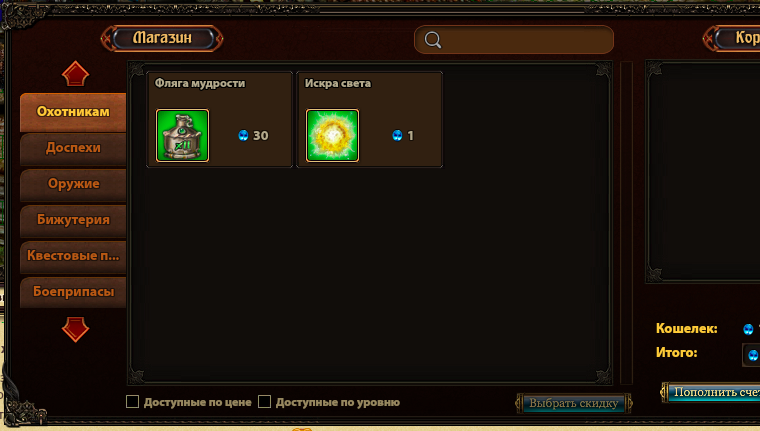This screenshot has width=760, height=431.
Task: Open the Охотникам category tab
Action: coord(73,112)
